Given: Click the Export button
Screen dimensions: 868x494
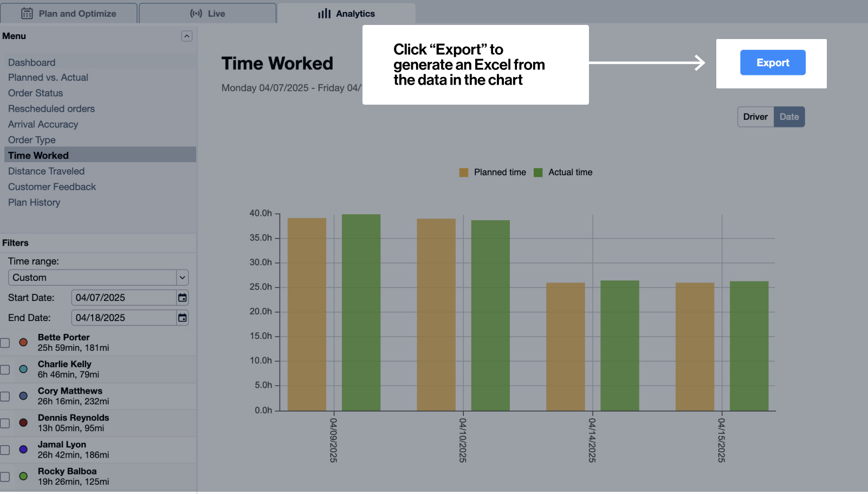Looking at the screenshot, I should (772, 62).
